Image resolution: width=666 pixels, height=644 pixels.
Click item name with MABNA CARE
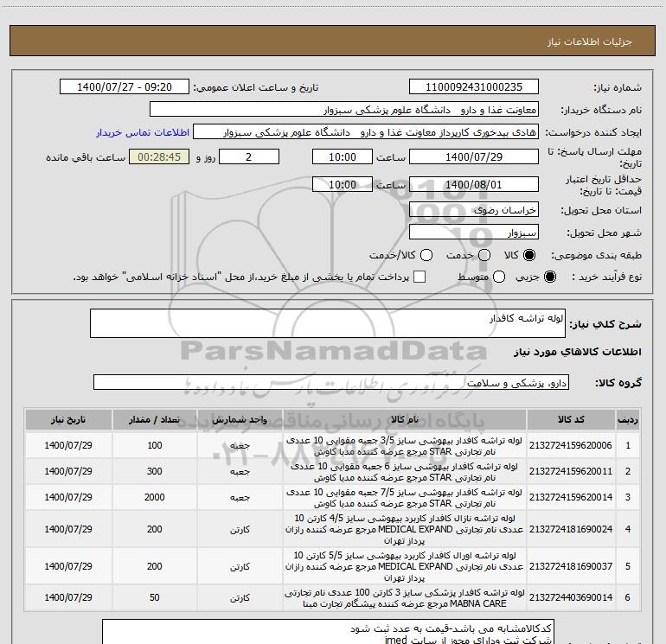tap(405, 597)
